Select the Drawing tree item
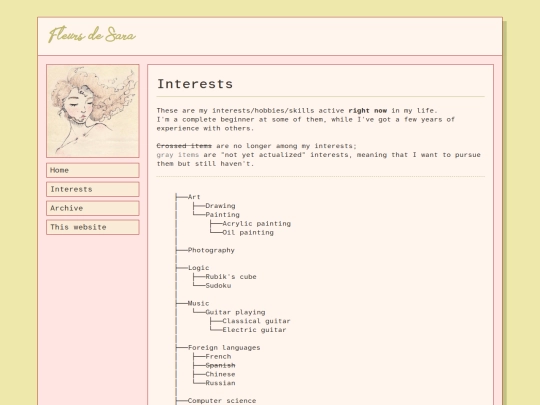The height and width of the screenshot is (405, 540). tap(220, 206)
